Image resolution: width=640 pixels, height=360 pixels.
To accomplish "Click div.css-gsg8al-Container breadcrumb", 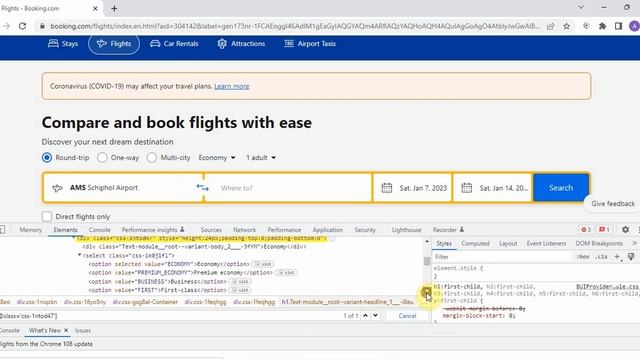I will [x=145, y=302].
